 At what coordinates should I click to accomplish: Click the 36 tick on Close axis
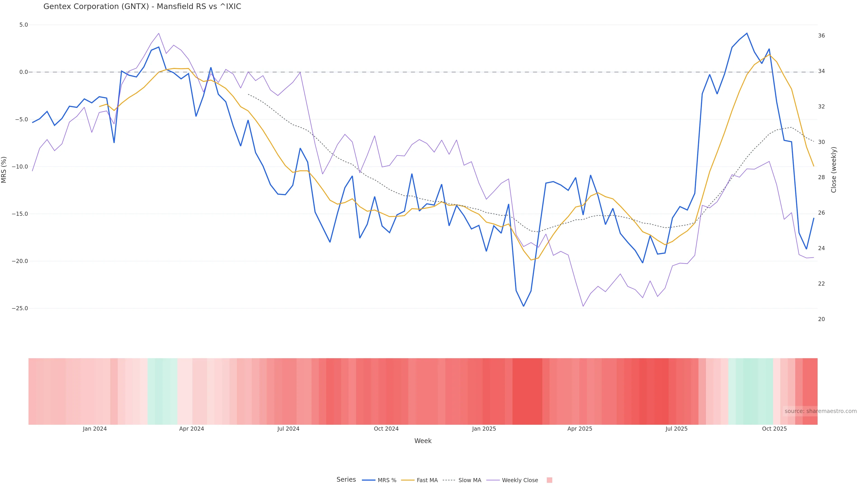click(821, 36)
